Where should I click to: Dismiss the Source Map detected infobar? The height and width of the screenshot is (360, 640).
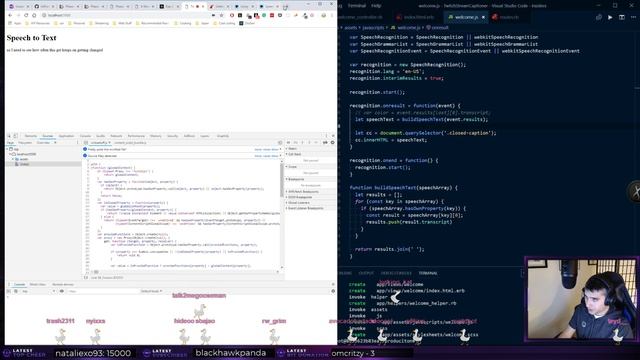[x=280, y=156]
